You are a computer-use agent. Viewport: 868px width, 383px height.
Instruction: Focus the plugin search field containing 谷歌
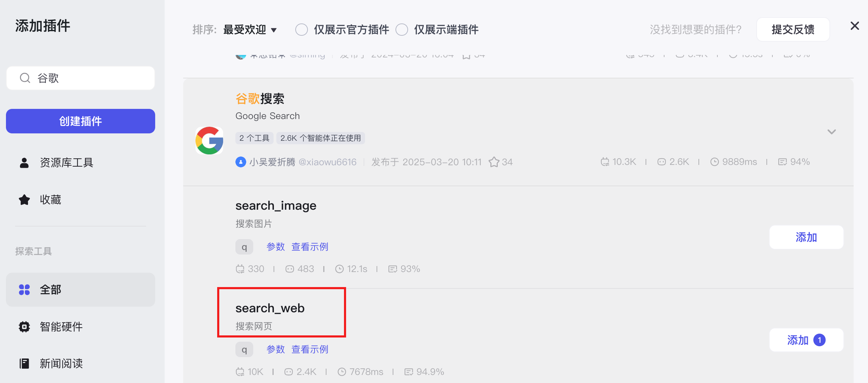(x=91, y=78)
